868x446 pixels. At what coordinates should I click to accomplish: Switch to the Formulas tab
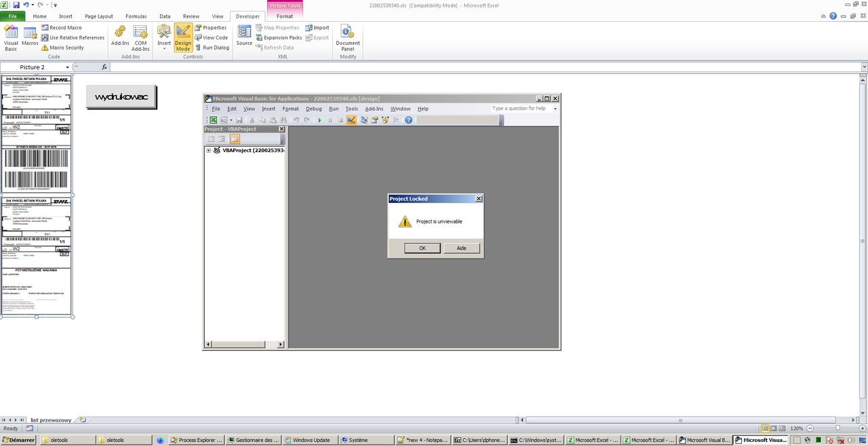[136, 16]
